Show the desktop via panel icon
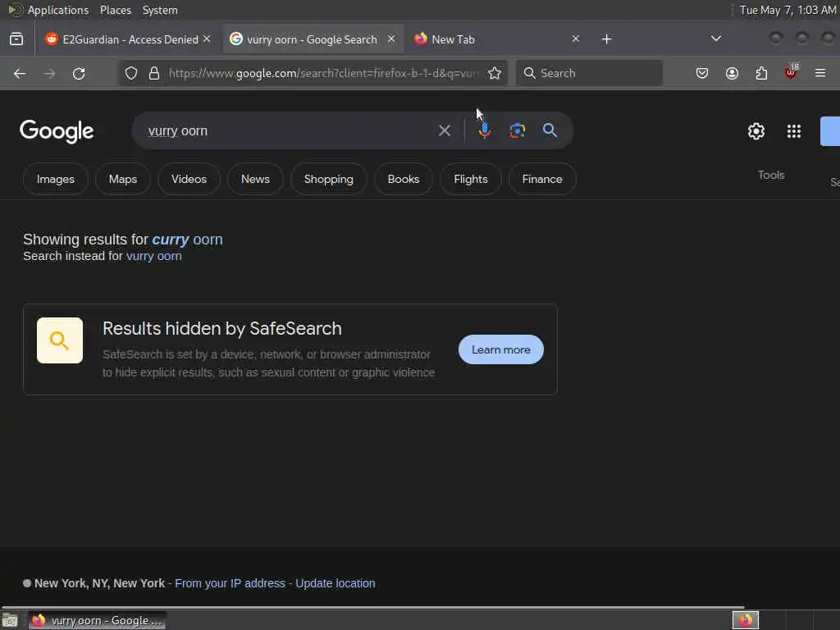This screenshot has width=840, height=630. (10, 620)
